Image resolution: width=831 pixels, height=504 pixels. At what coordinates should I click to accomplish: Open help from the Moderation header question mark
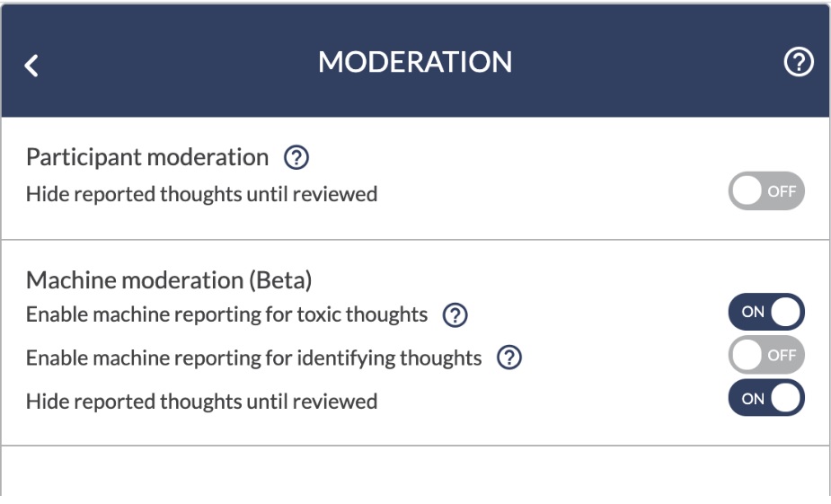click(x=799, y=62)
